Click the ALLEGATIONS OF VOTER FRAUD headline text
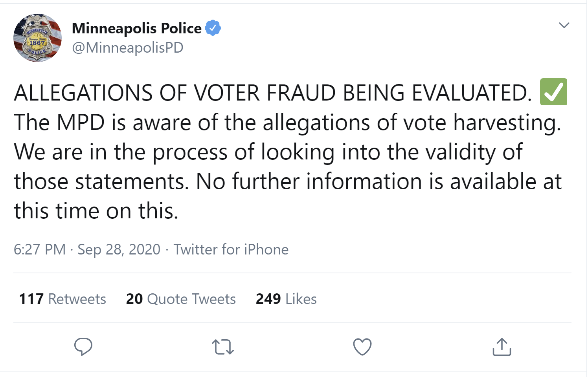 (273, 93)
